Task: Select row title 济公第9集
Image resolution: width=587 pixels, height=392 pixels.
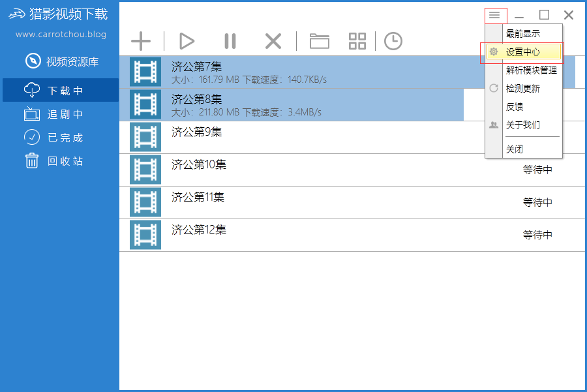Action: (x=196, y=132)
